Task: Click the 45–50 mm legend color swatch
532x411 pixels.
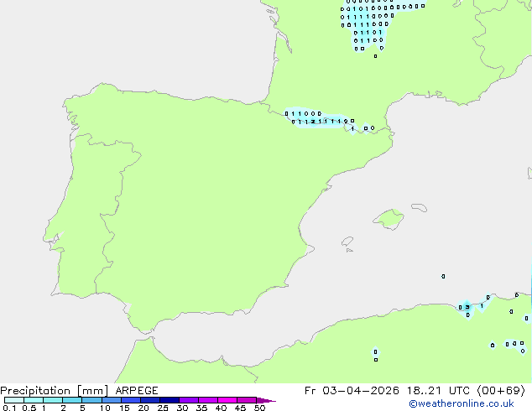Action: click(x=247, y=400)
